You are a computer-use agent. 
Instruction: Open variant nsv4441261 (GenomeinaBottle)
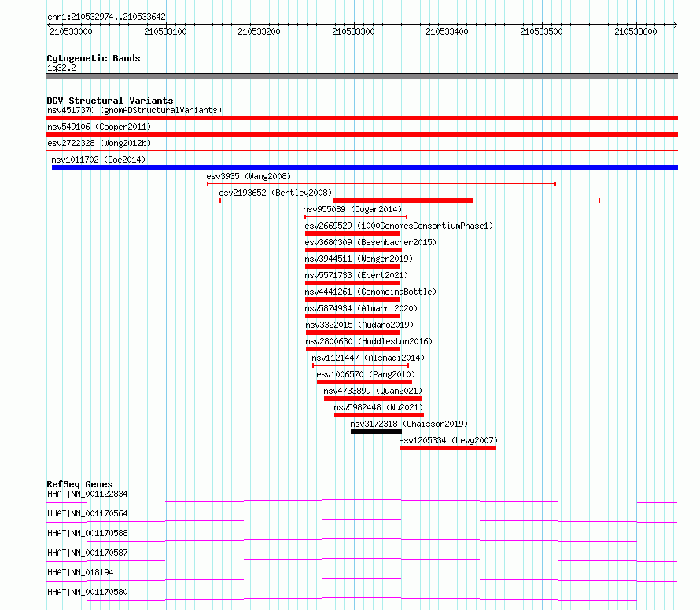pyautogui.click(x=370, y=292)
